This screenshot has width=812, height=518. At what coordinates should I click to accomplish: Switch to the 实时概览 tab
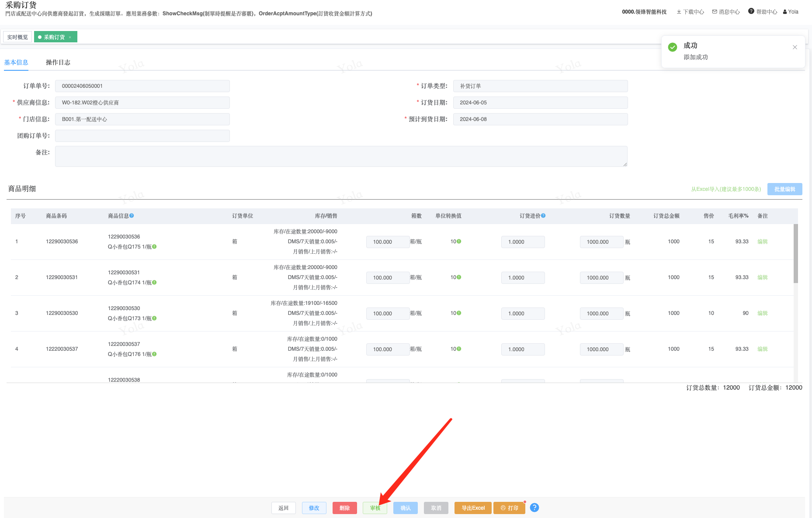pyautogui.click(x=17, y=37)
